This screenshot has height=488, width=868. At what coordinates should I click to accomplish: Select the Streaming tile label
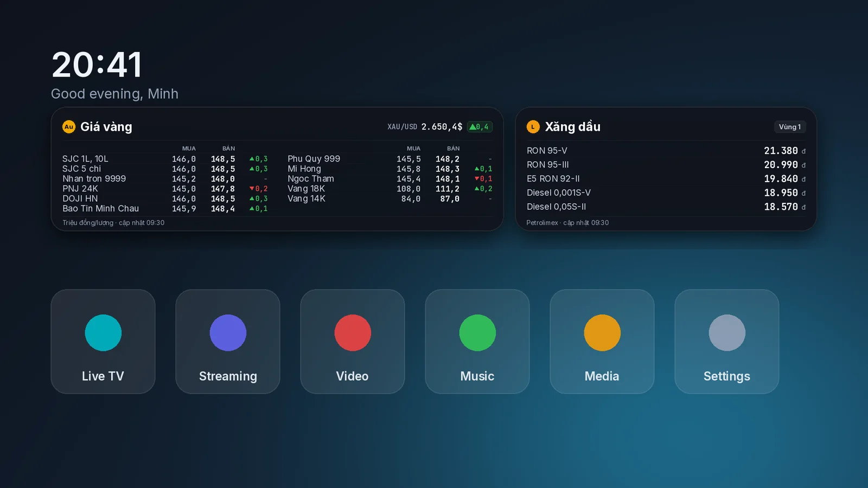(228, 376)
